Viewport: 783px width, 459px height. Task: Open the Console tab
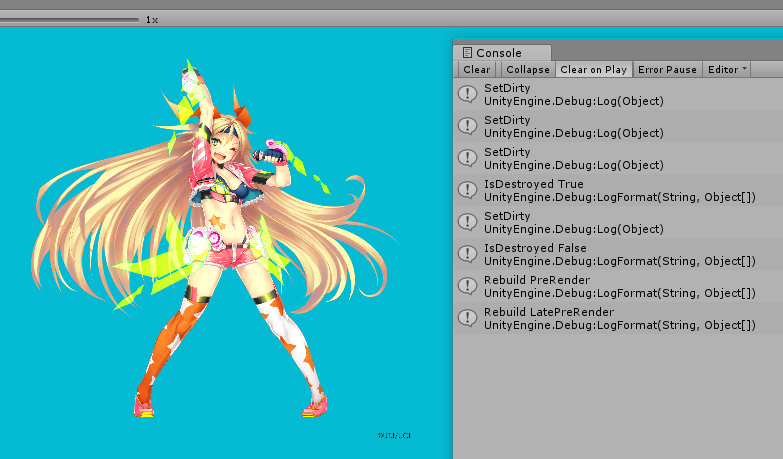(x=502, y=52)
